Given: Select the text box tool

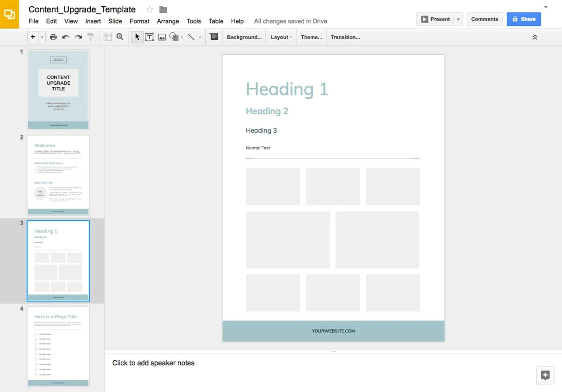Looking at the screenshot, I should click(x=149, y=37).
